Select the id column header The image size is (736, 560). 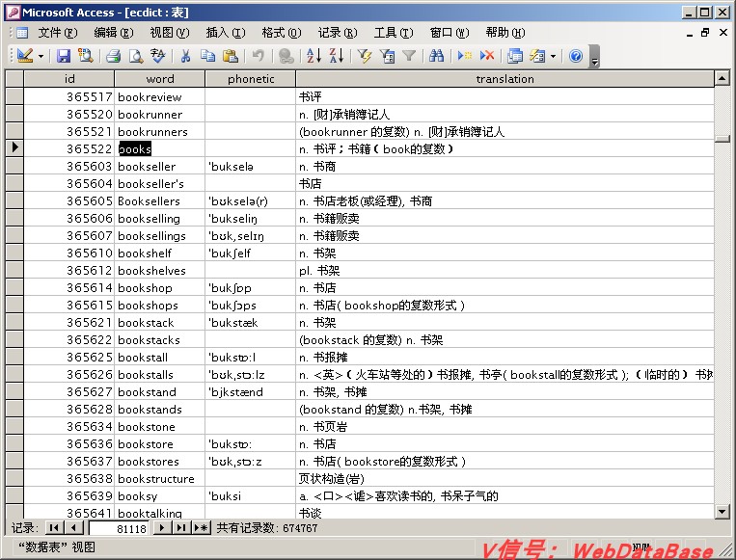click(x=69, y=79)
